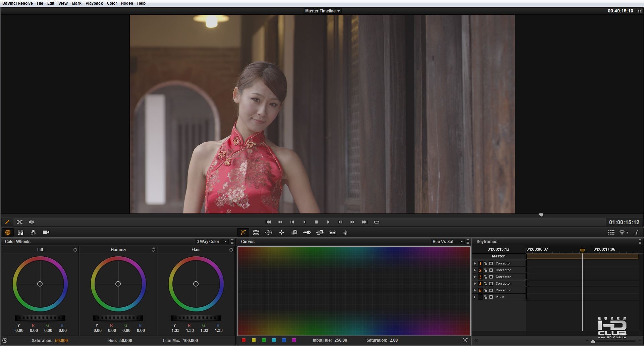This screenshot has width=644, height=346.
Task: Open the Key palette icon
Action: click(x=307, y=232)
